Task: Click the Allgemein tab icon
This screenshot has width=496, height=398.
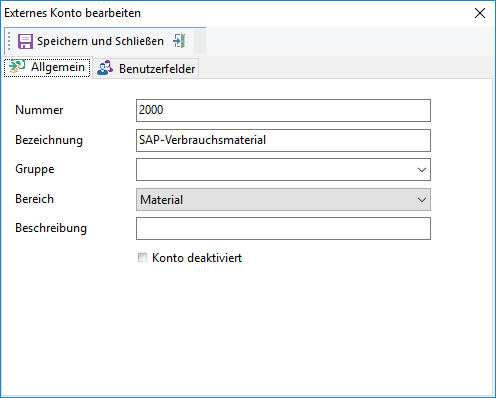Action: click(x=17, y=66)
